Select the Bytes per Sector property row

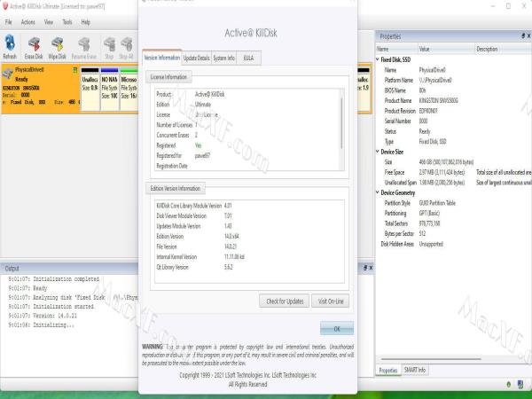click(454, 233)
